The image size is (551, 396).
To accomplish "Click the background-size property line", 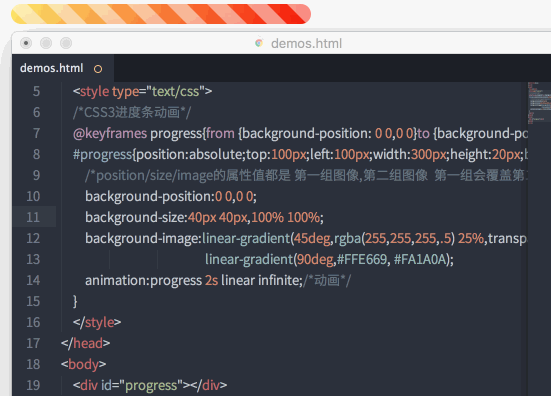I will (x=204, y=218).
